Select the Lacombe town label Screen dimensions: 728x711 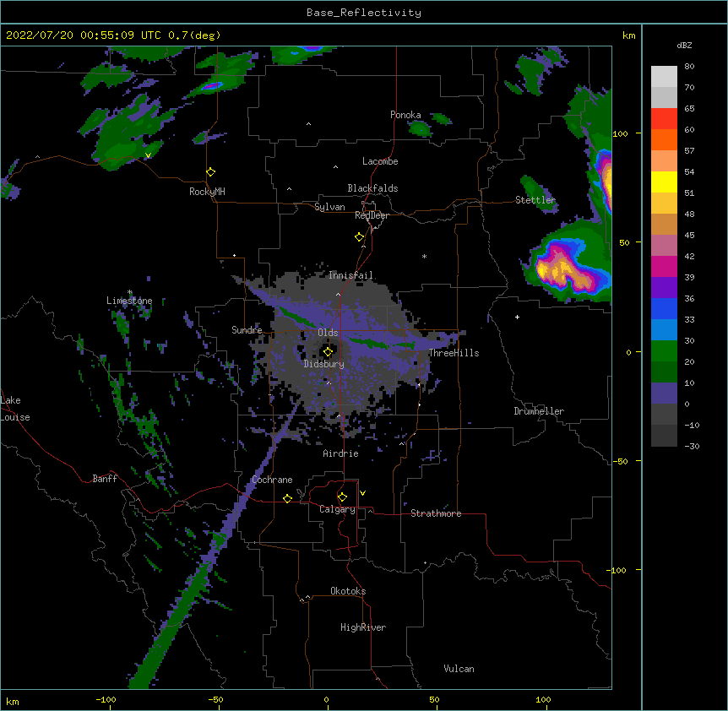pos(380,161)
